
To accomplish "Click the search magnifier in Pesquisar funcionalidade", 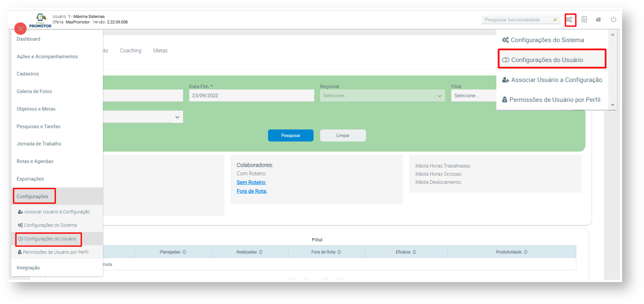I will point(555,20).
